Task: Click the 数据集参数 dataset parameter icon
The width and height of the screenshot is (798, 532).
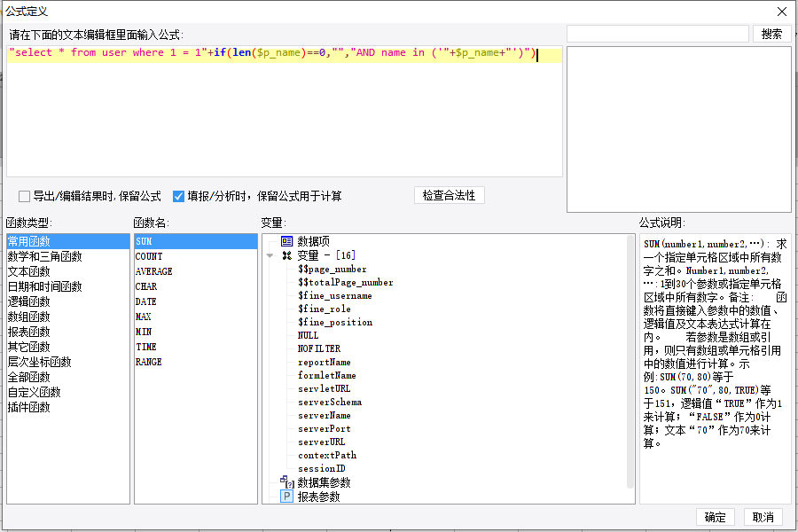Action: (x=287, y=481)
